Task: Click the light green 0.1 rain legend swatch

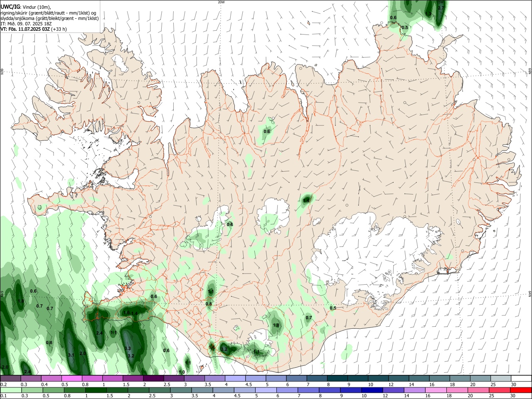Action: tap(11, 390)
